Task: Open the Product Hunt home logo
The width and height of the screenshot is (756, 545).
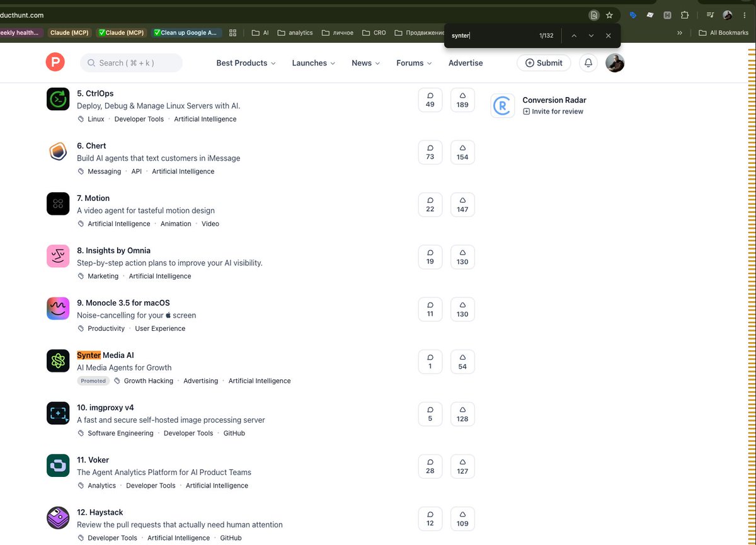Action: (55, 62)
